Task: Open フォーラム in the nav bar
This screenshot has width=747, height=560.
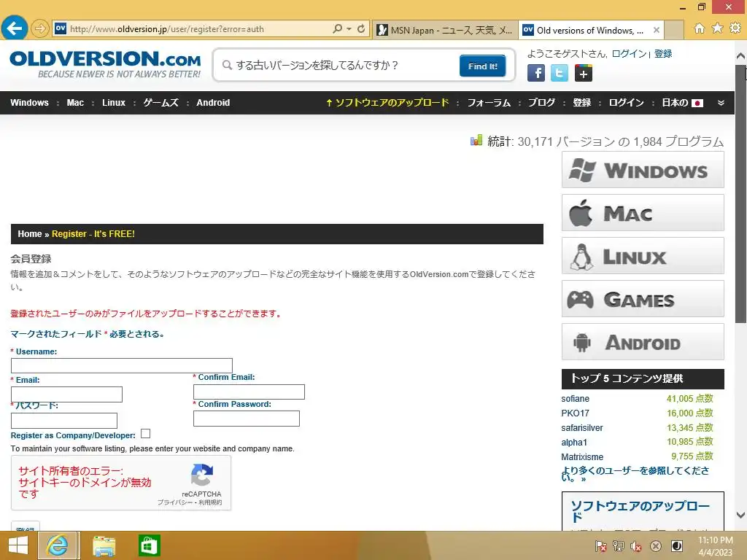Action: point(489,102)
